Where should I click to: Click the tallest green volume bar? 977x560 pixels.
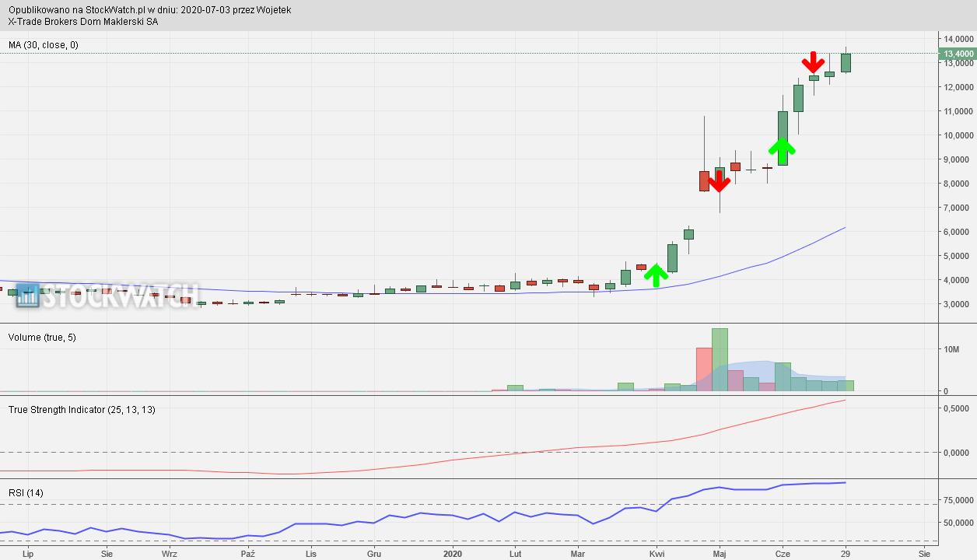tap(720, 359)
